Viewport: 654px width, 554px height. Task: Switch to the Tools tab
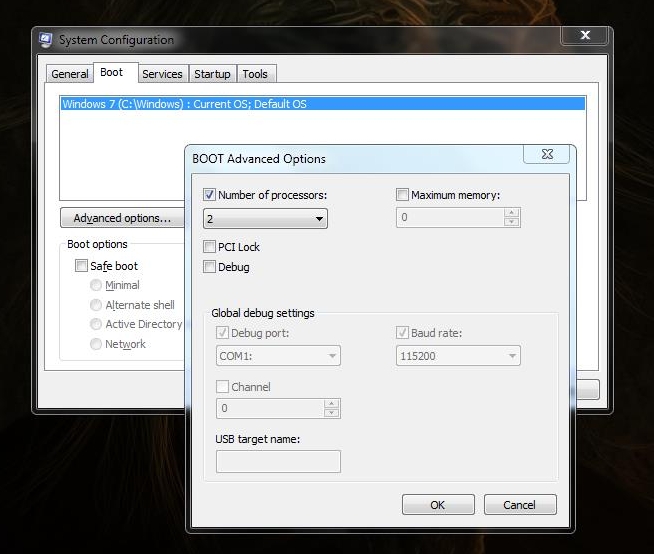[x=256, y=74]
